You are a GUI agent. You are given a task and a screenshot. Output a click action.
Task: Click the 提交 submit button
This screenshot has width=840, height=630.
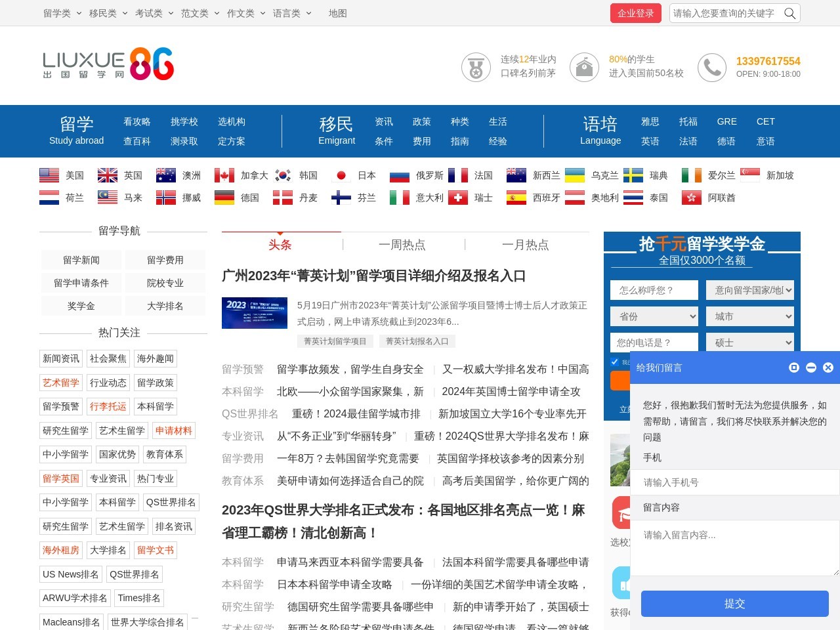tap(734, 603)
